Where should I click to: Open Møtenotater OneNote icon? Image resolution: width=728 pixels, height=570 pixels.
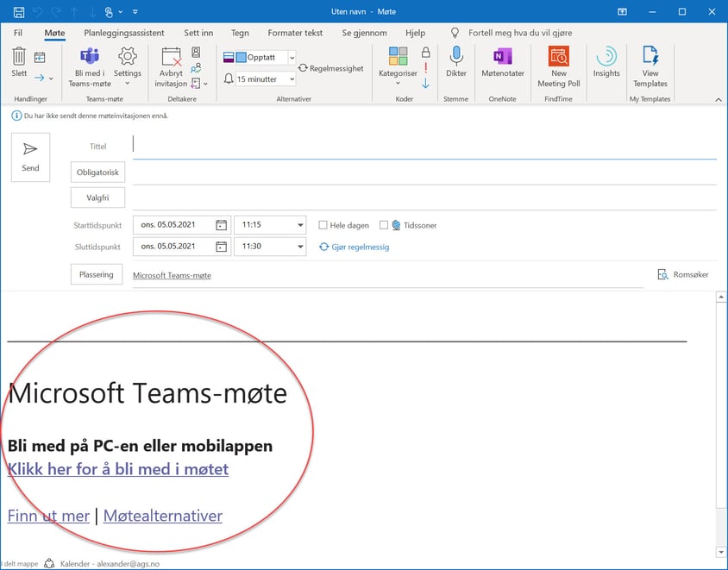pyautogui.click(x=503, y=57)
